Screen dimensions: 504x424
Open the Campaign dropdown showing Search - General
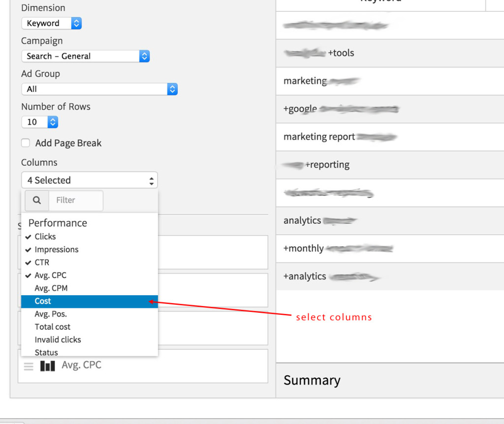(84, 56)
